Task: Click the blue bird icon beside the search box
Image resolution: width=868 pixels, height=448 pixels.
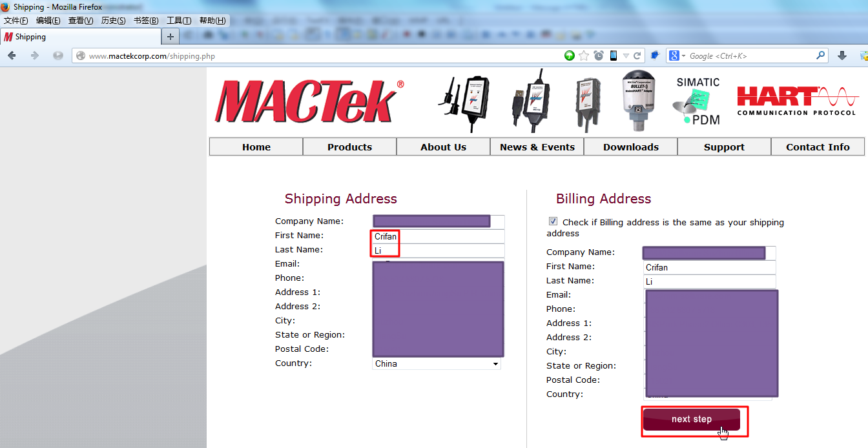Action: tap(655, 56)
